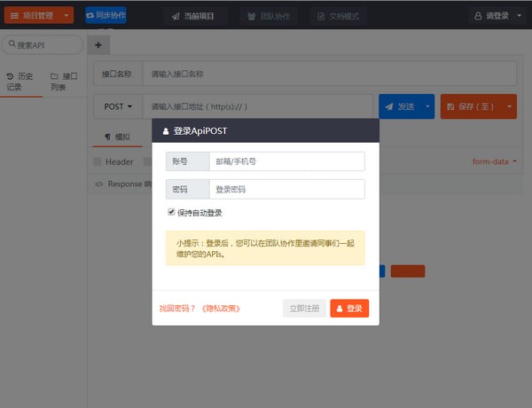Click the code icon beside Response
Viewport: 532px width, 408px height.
tap(99, 184)
